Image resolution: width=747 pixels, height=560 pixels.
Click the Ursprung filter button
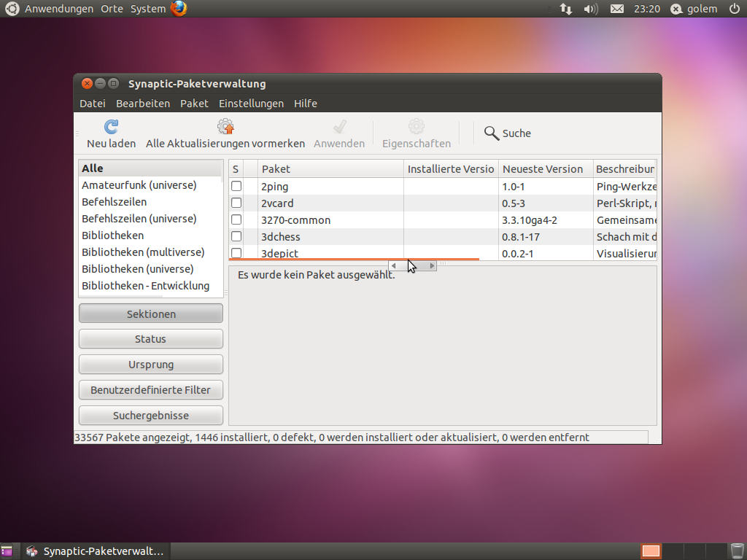click(150, 365)
